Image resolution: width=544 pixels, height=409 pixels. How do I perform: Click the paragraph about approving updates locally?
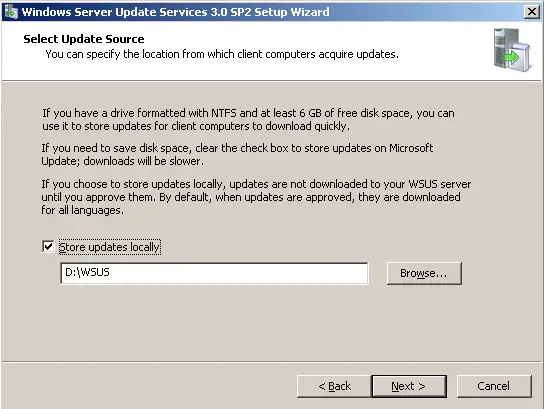tap(256, 197)
